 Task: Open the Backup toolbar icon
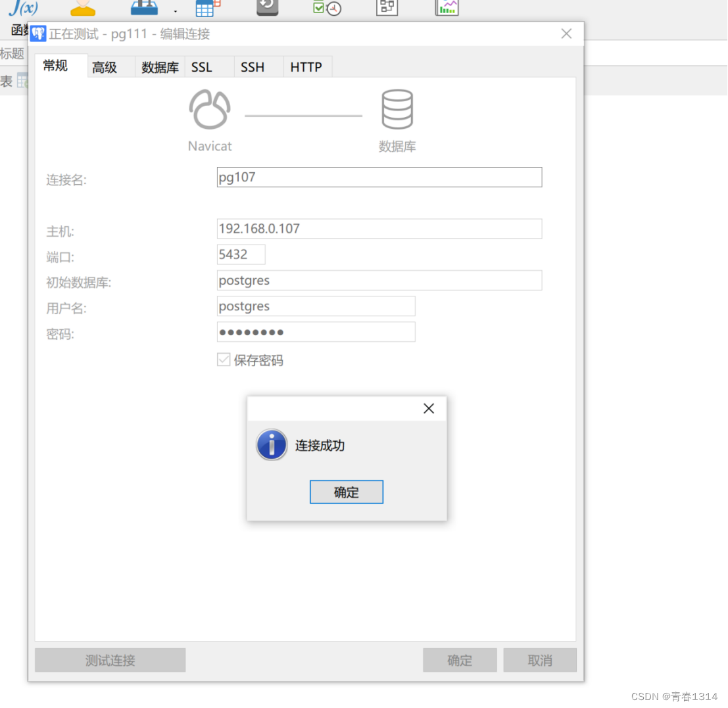coord(268,7)
